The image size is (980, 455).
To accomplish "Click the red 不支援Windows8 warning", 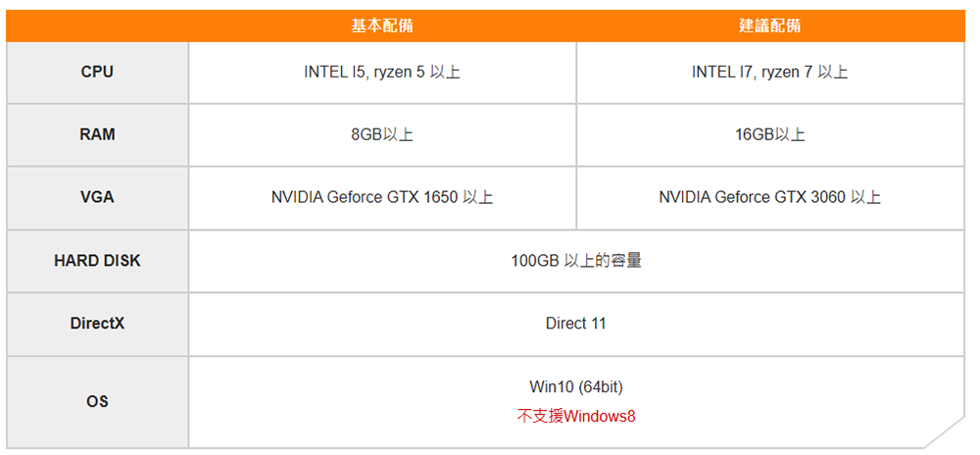I will click(x=576, y=417).
